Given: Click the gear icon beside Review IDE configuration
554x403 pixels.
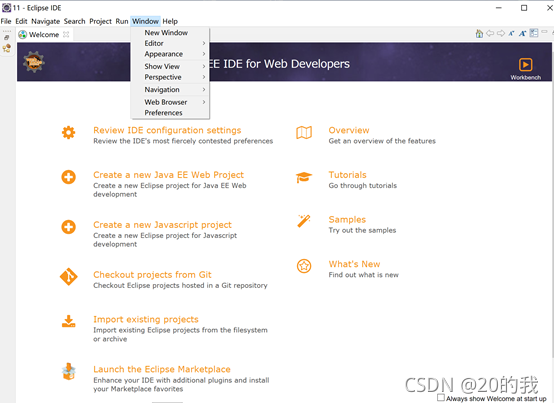Looking at the screenshot, I should [69, 133].
